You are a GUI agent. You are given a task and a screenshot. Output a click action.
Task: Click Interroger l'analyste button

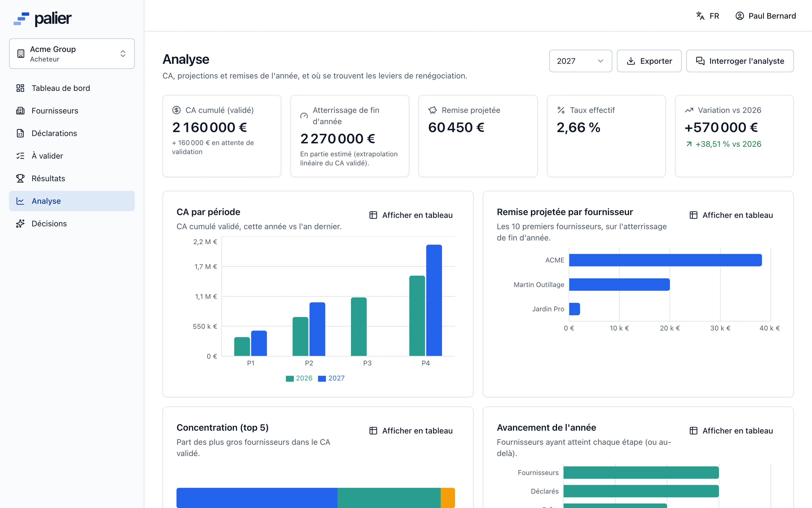pyautogui.click(x=740, y=61)
